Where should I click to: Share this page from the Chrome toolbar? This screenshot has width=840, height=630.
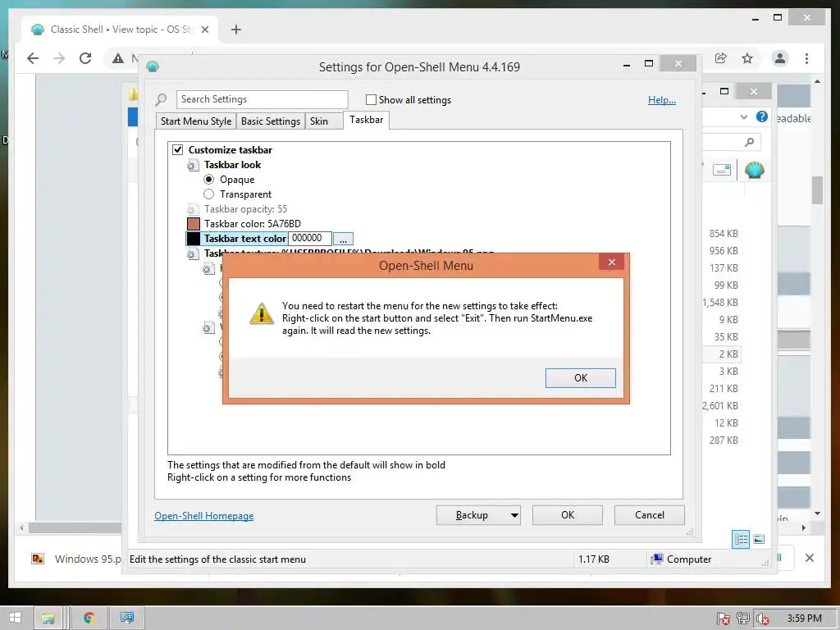[720, 58]
